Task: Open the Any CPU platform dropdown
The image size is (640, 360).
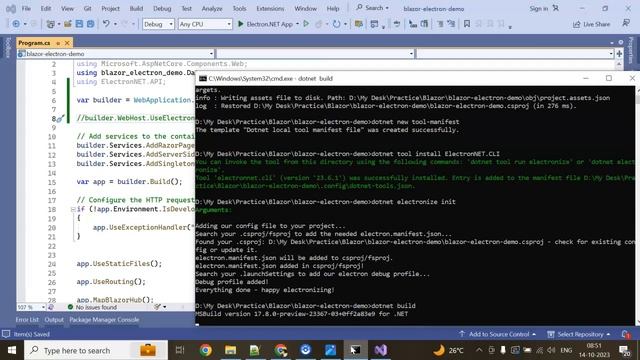Action: 205,24
